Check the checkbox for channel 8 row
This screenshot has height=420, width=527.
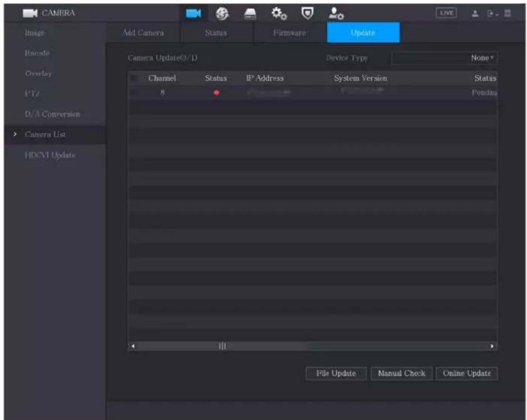click(134, 92)
